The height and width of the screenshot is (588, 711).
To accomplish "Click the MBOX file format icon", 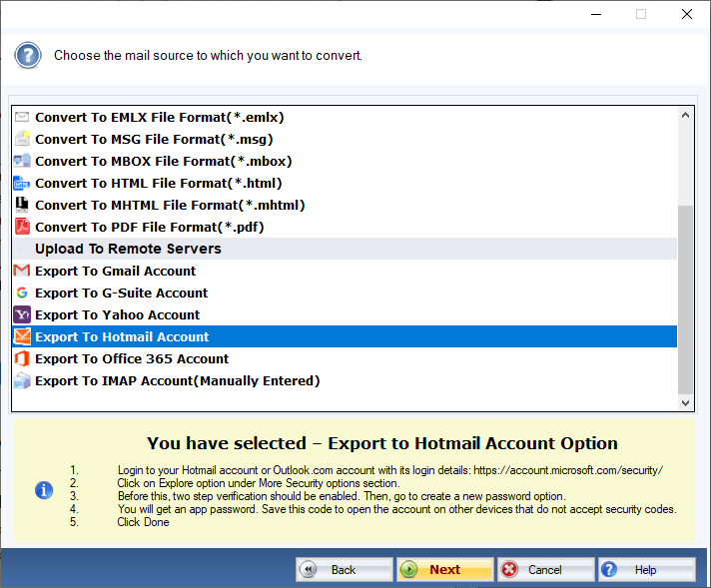I will click(x=22, y=161).
